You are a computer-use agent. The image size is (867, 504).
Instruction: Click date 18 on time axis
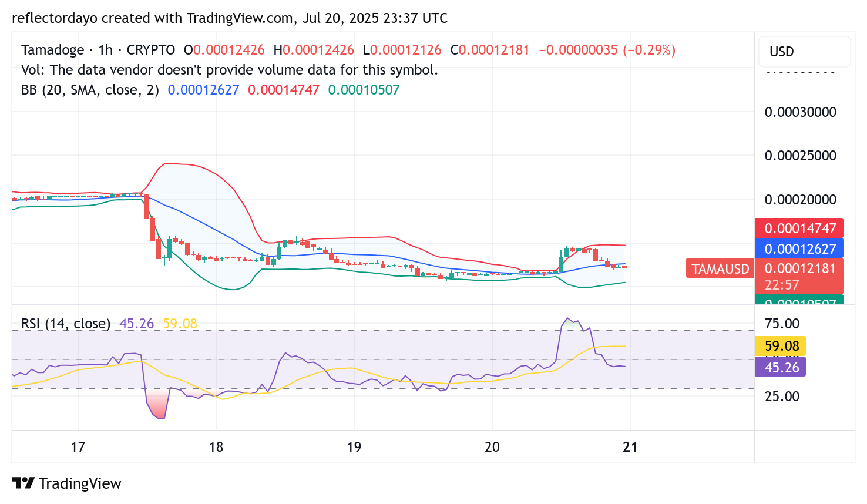216,447
